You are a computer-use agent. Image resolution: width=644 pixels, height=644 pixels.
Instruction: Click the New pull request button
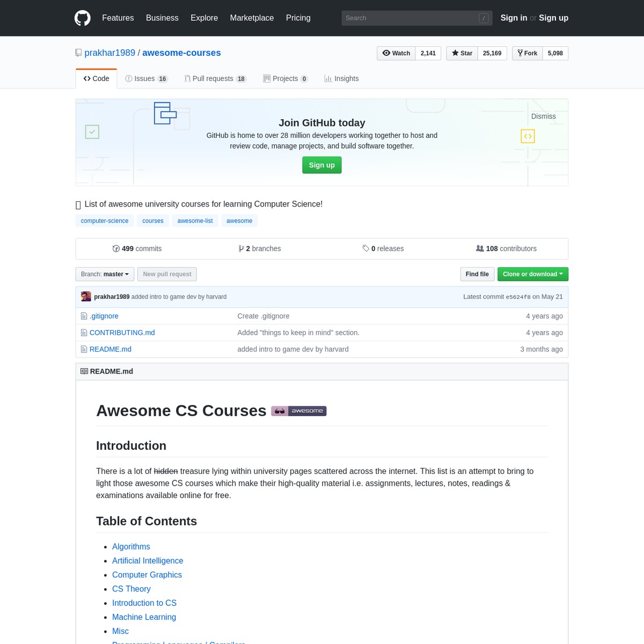167,274
